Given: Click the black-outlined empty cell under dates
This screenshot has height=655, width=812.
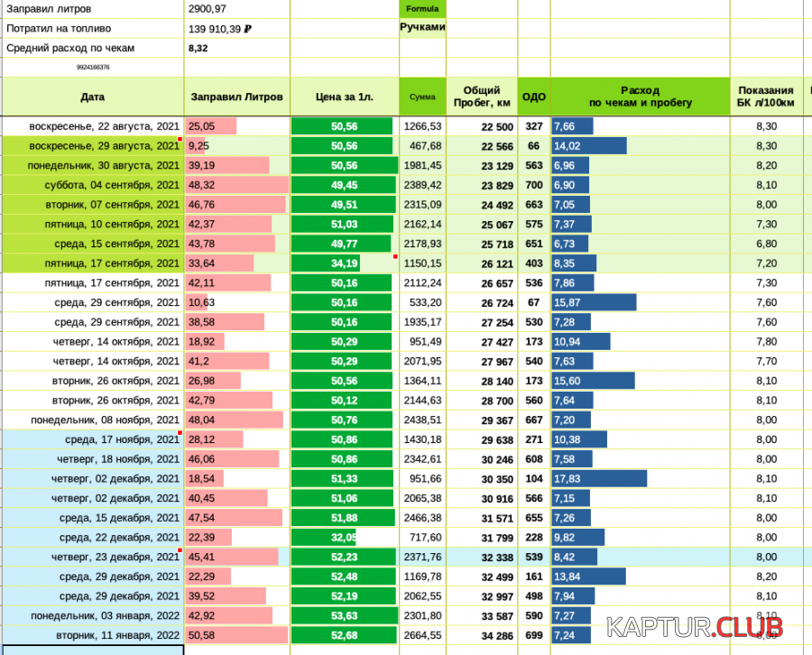Looking at the screenshot, I should 93,650.
